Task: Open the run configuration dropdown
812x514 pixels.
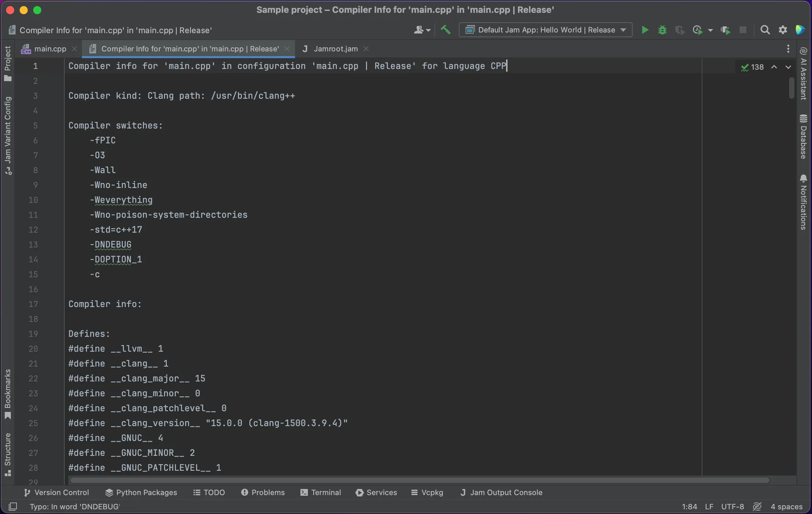Action: click(x=545, y=30)
